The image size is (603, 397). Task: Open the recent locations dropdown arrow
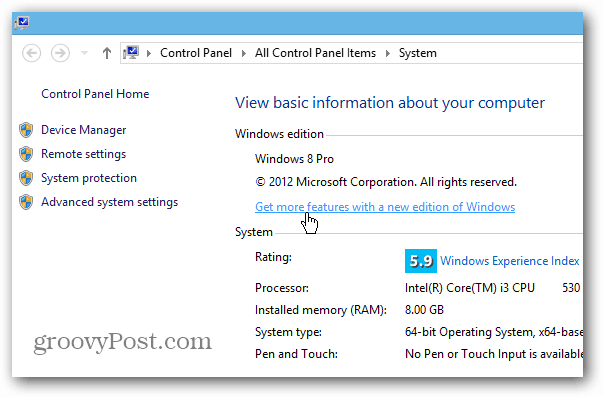84,53
